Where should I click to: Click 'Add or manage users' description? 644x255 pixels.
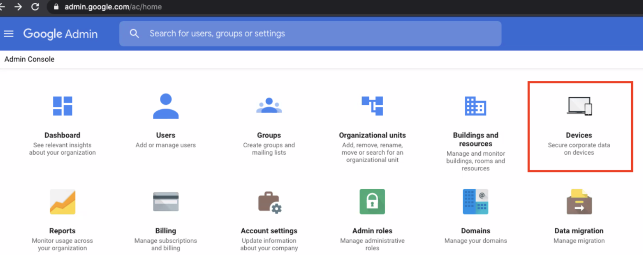166,145
